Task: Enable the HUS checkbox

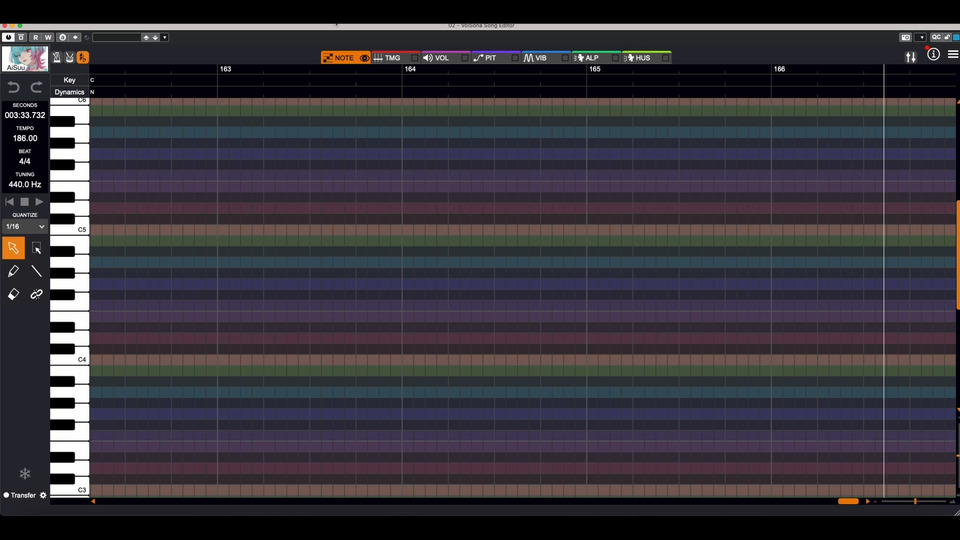Action: [666, 58]
